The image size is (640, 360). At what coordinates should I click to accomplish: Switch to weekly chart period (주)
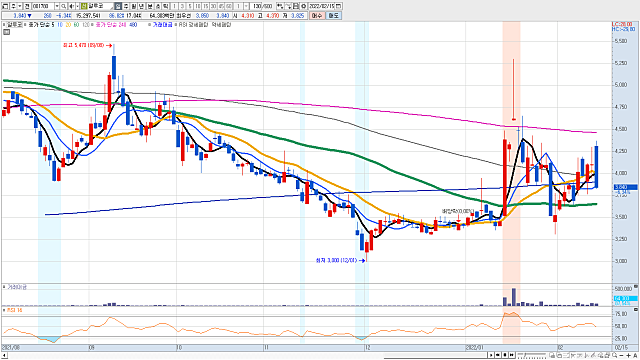tap(126, 6)
